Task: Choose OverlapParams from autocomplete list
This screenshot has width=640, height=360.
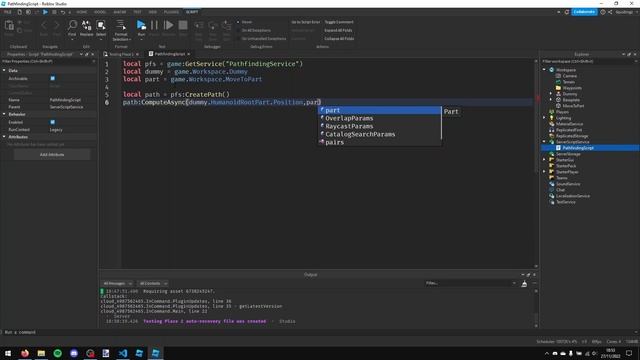Action: click(380, 118)
